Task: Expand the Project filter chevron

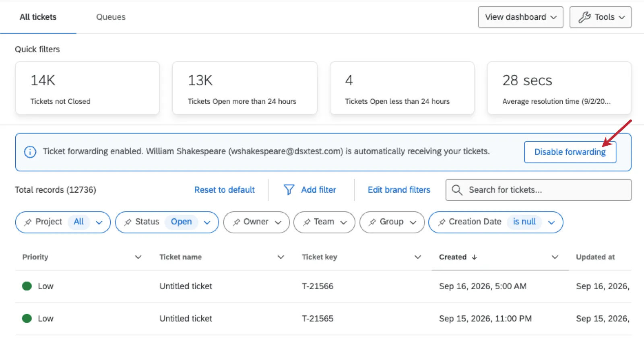Action: coord(99,223)
